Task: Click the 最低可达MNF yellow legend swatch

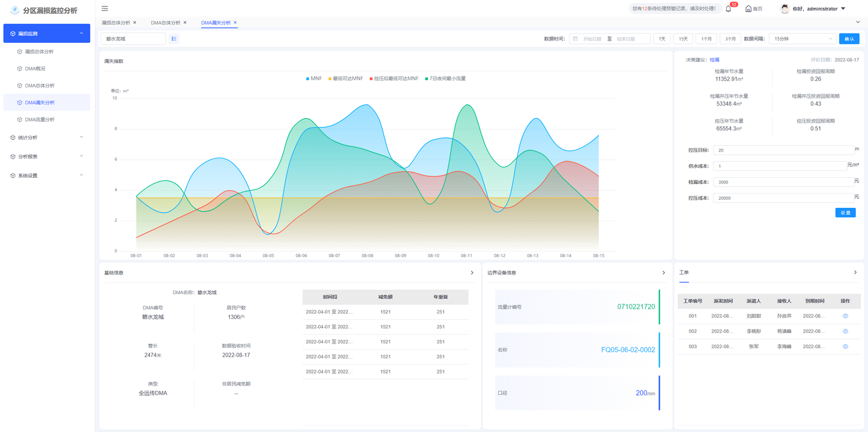Action: (x=330, y=78)
